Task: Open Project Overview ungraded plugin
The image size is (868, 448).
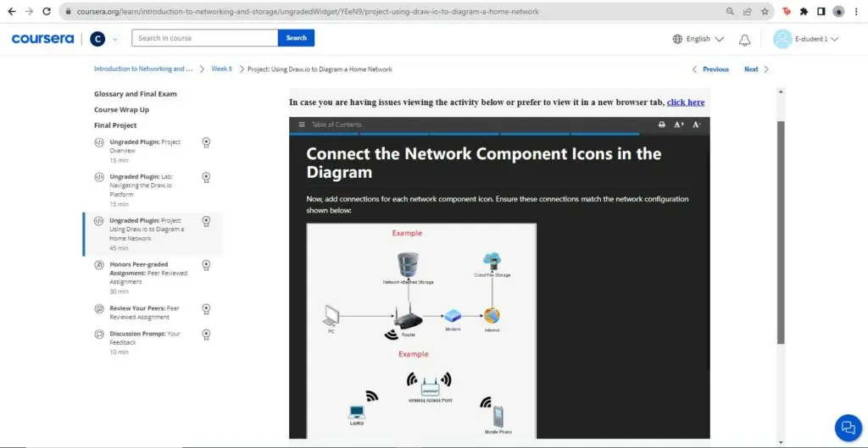Action: click(153, 151)
